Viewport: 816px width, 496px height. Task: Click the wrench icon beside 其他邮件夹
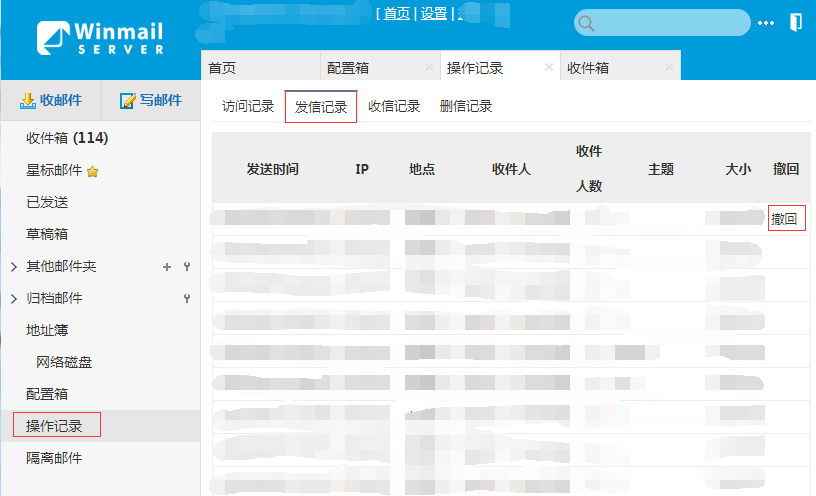[186, 267]
